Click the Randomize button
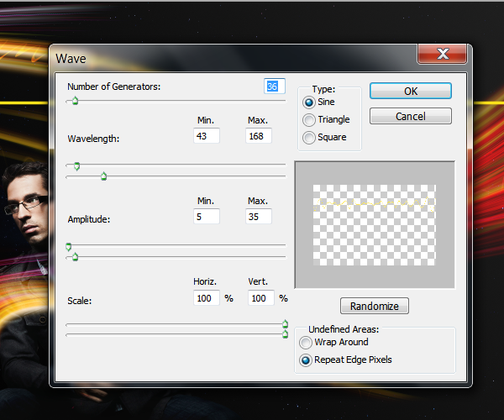 (375, 306)
